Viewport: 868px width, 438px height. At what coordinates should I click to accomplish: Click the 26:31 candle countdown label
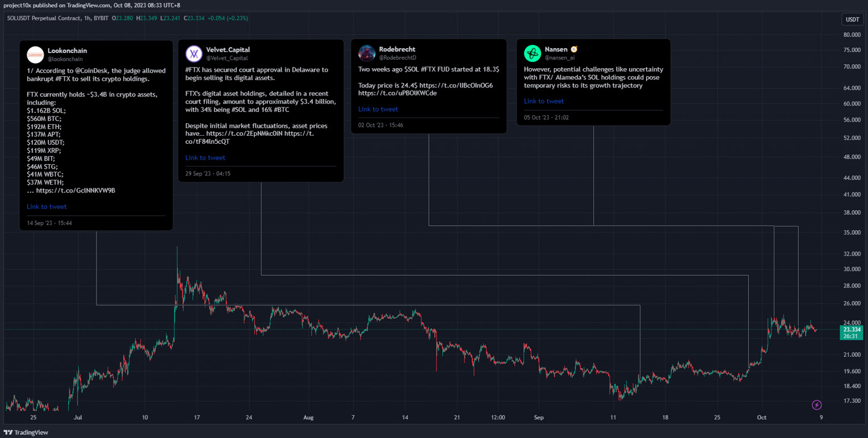[852, 336]
